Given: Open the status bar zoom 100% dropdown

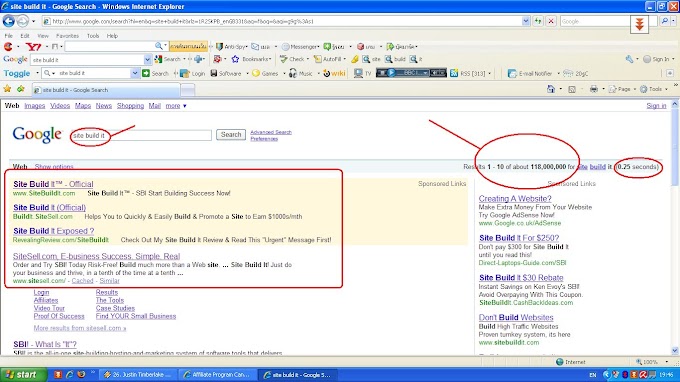Looking at the screenshot, I should pyautogui.click(x=667, y=362).
